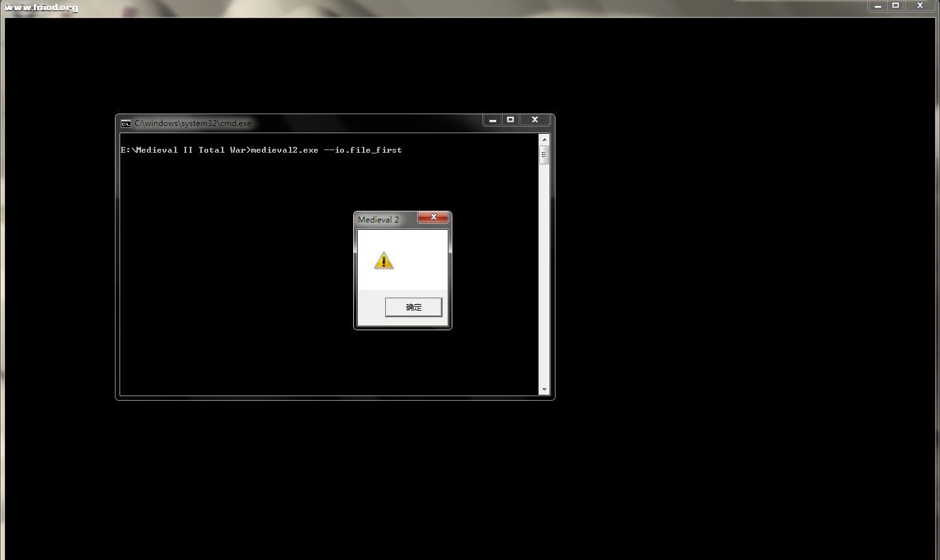Close the Medieval 2 error dialog
Viewport: 940px width, 560px height.
pyautogui.click(x=433, y=217)
